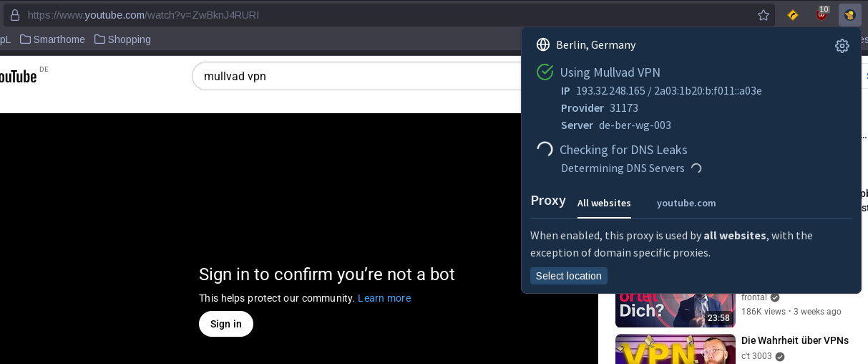Click the yellow diamond extension icon
The width and height of the screenshot is (868, 364).
pos(793,15)
